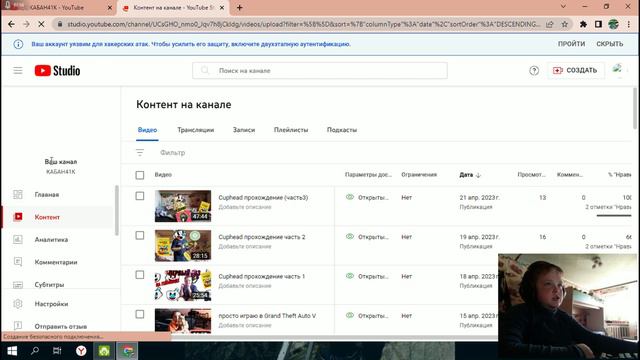Image resolution: width=640 pixels, height=360 pixels.
Task: Click the Chrome icon in the taskbar
Action: coord(128,351)
